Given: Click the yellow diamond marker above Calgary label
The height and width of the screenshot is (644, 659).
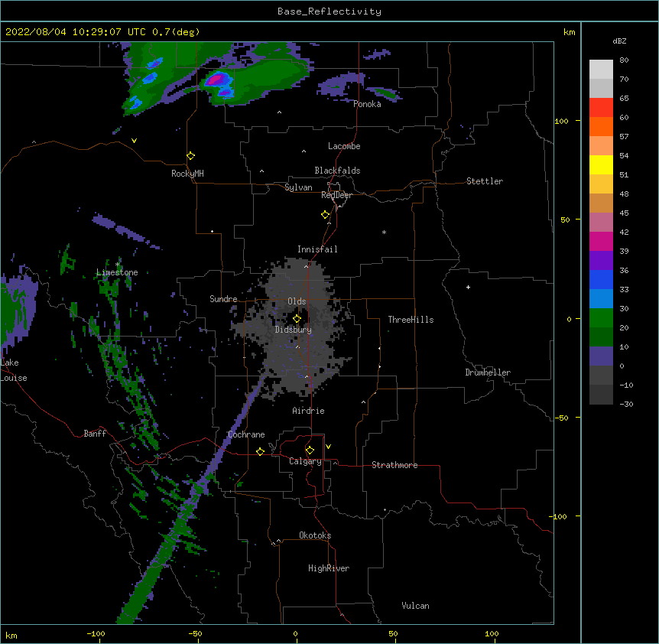Looking at the screenshot, I should point(310,450).
